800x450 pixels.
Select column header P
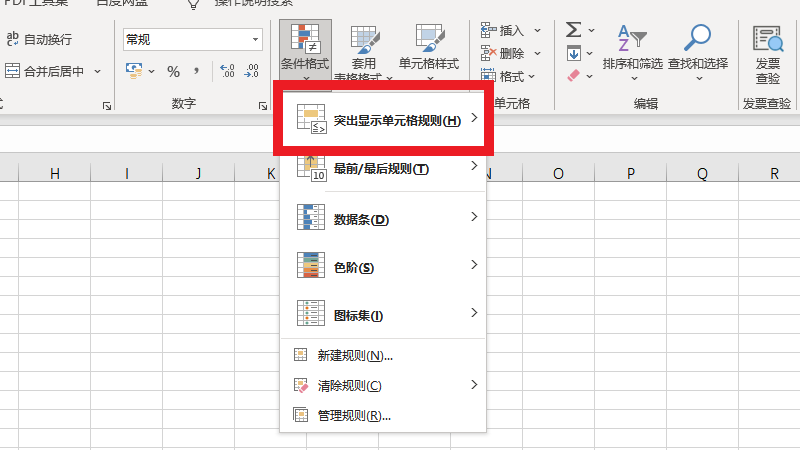click(x=630, y=174)
